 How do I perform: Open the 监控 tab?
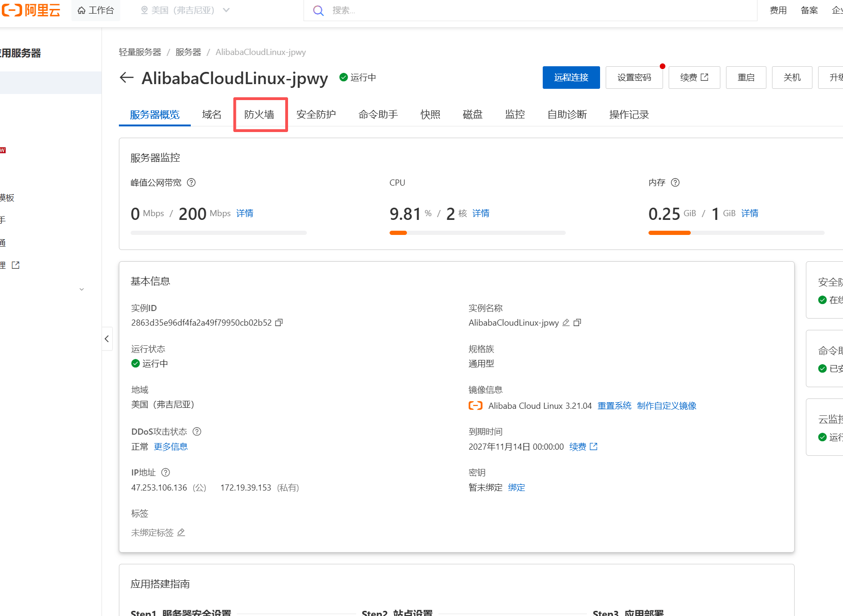click(515, 115)
